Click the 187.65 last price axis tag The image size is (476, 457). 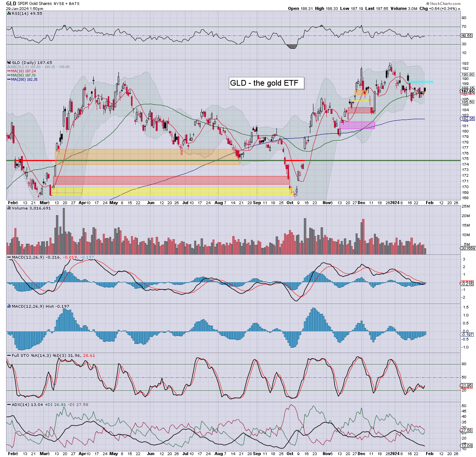point(467,91)
